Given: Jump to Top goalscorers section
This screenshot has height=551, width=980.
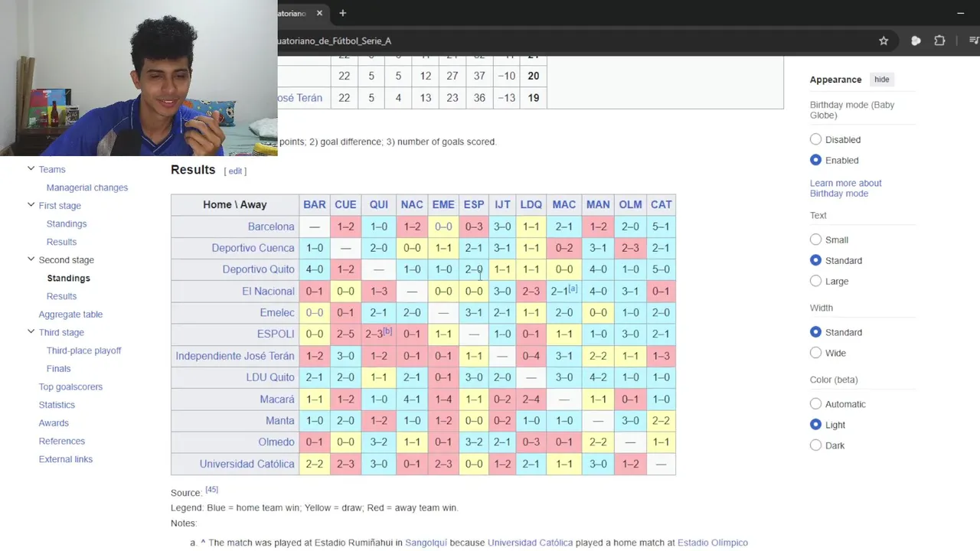Looking at the screenshot, I should (x=70, y=387).
